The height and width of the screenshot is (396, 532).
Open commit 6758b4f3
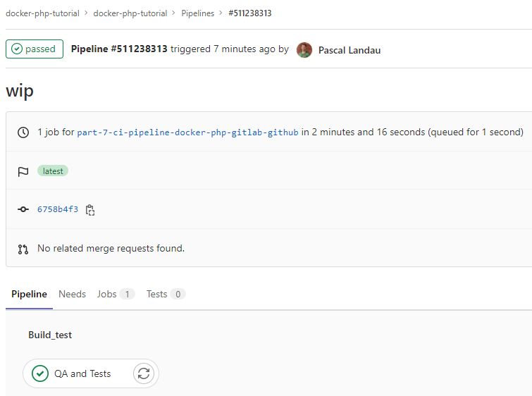pyautogui.click(x=58, y=209)
